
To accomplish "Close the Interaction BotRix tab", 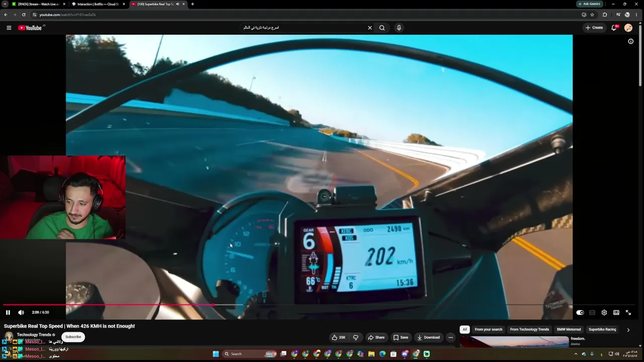I will click(x=124, y=4).
